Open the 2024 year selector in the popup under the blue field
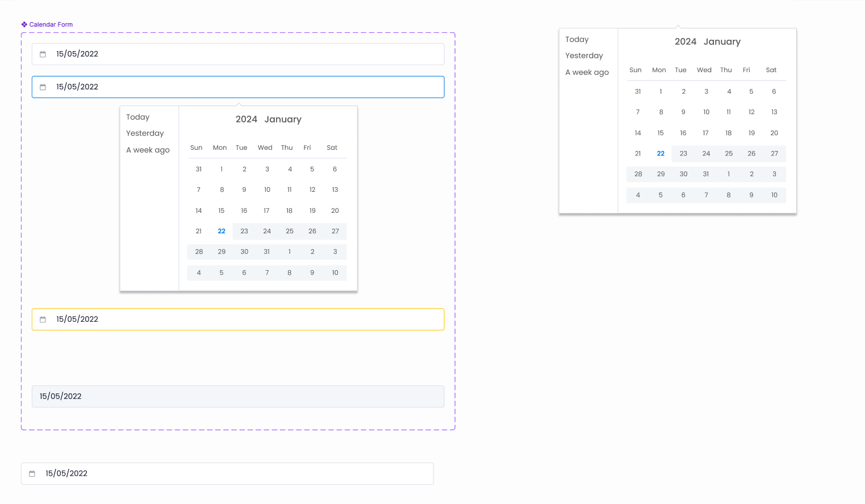Screen dimensions: 865x504 click(x=246, y=119)
